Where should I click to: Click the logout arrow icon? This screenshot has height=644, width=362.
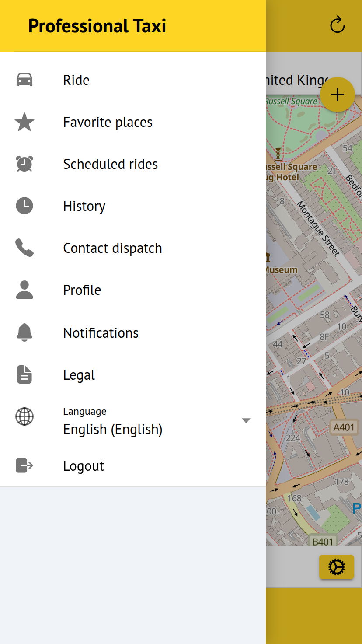pyautogui.click(x=24, y=465)
